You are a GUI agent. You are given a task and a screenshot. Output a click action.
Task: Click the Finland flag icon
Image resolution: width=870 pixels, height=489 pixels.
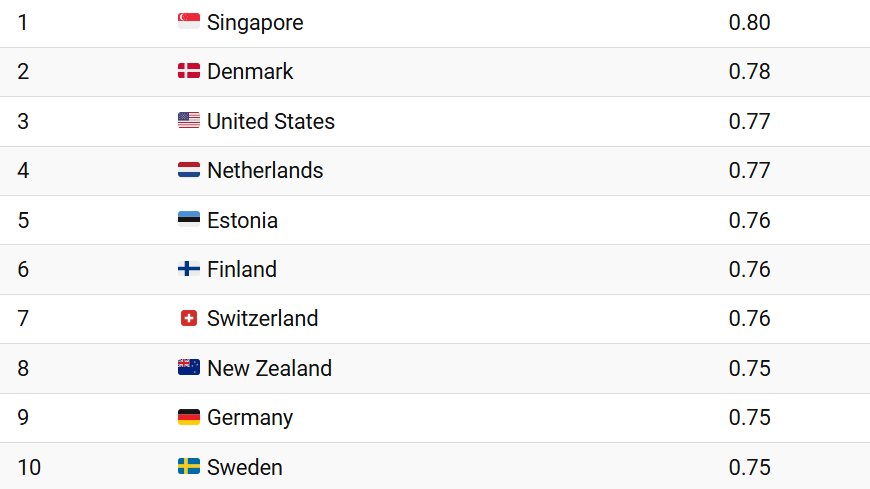[x=189, y=269]
